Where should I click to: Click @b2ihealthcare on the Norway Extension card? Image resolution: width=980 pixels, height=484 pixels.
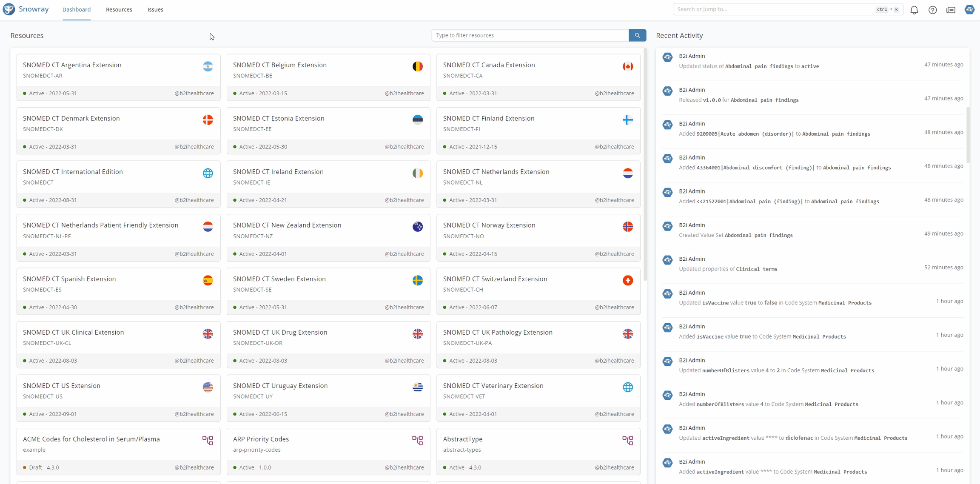[614, 254]
